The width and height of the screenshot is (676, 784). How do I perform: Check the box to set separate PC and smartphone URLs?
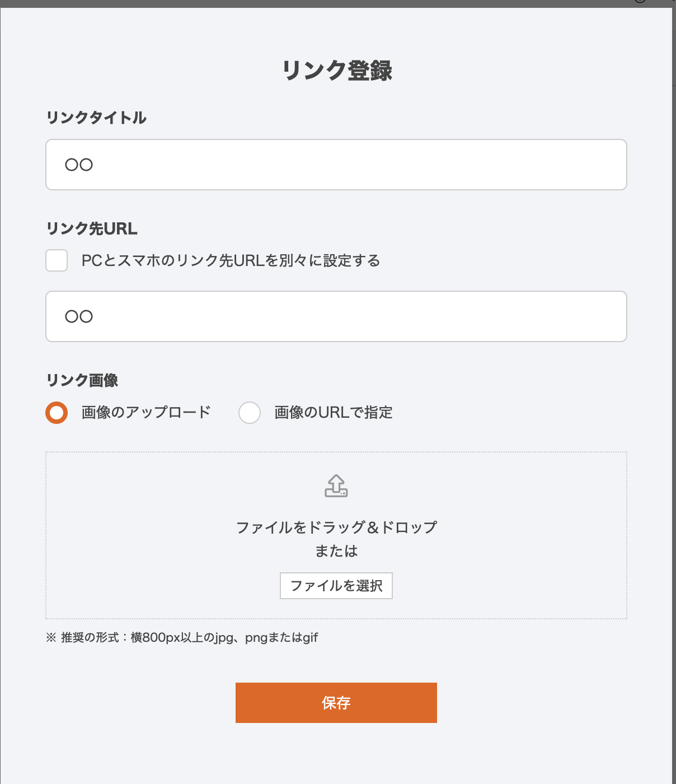56,260
